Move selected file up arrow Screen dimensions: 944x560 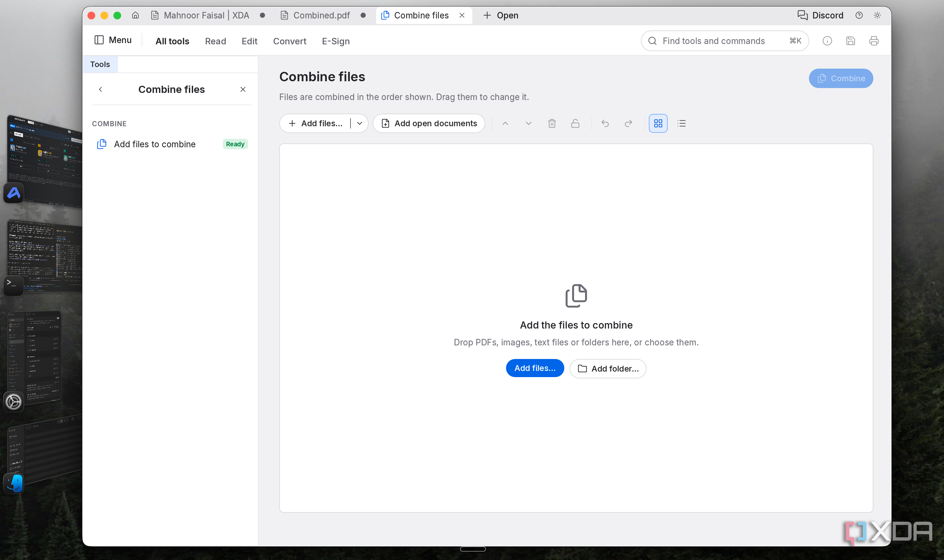coord(505,123)
